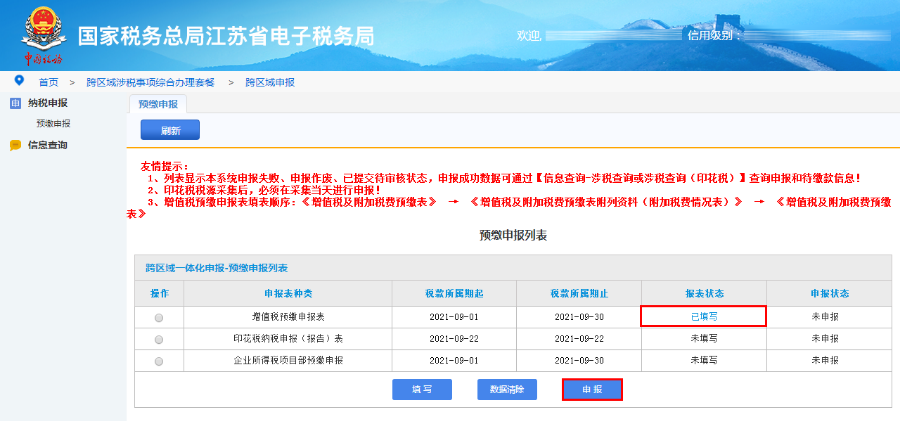Open 预缴申报 in the sidebar
Image resolution: width=900 pixels, height=421 pixels.
pyautogui.click(x=53, y=123)
